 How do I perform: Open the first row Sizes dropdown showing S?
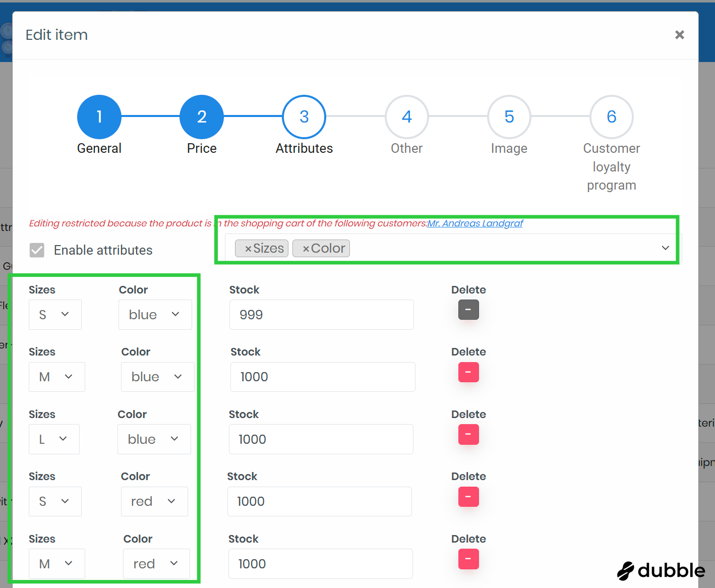55,315
